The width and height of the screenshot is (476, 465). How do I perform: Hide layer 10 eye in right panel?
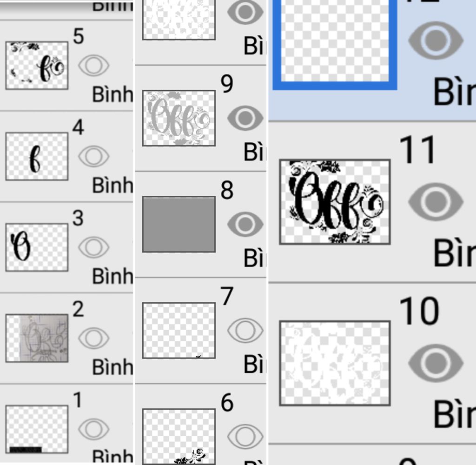click(x=436, y=363)
